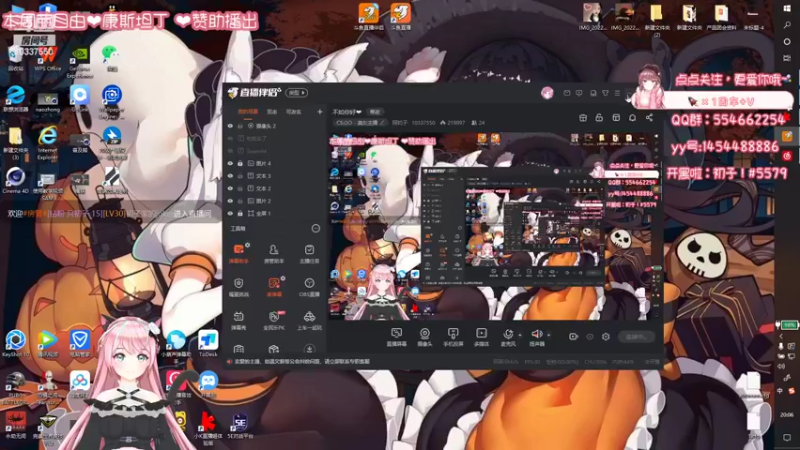The height and width of the screenshot is (450, 800).
Task: Toggle the preview eye icon in bottom toolbar
Action: (x=590, y=337)
